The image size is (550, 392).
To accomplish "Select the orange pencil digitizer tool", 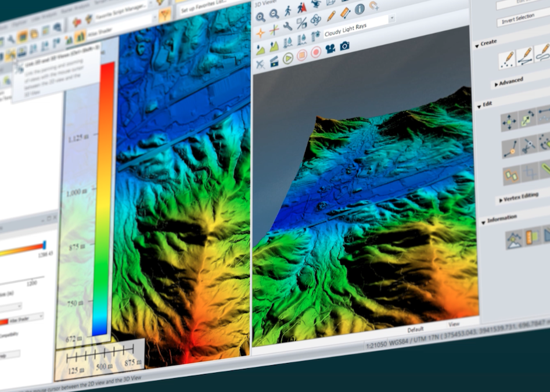I will [330, 16].
